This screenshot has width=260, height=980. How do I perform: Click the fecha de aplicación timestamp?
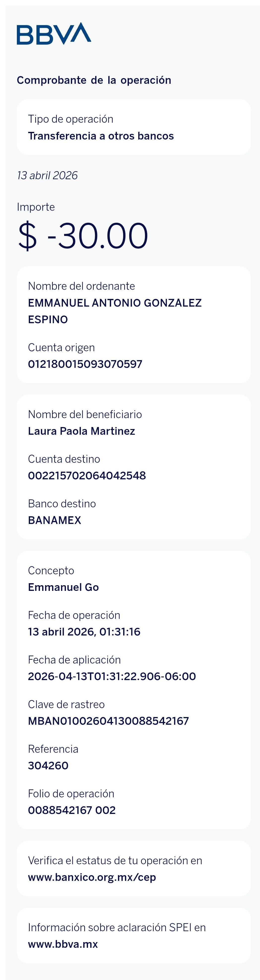(x=112, y=676)
